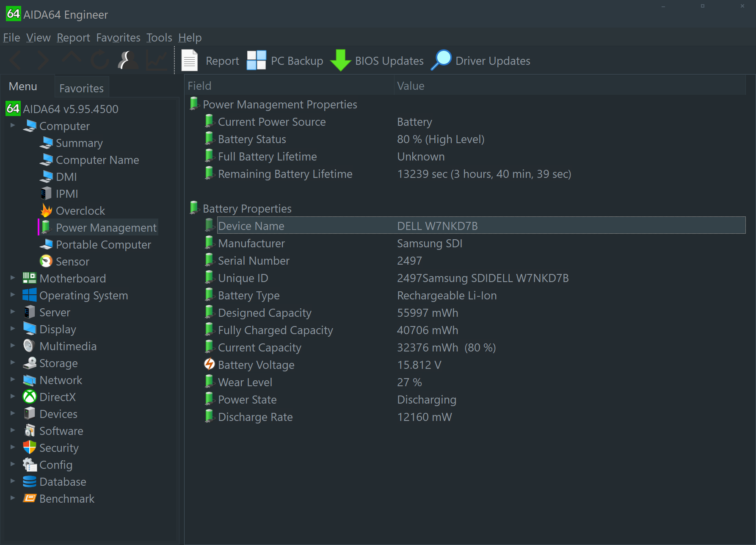The image size is (756, 545).
Task: Select Power Management tree item
Action: (x=106, y=227)
